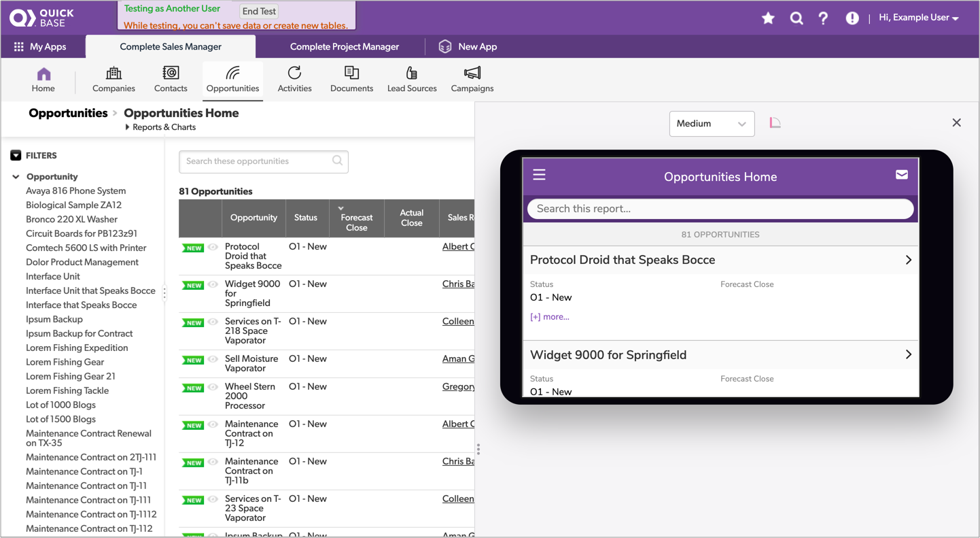Open the mobile preview hamburger menu
The height and width of the screenshot is (538, 980).
click(539, 175)
